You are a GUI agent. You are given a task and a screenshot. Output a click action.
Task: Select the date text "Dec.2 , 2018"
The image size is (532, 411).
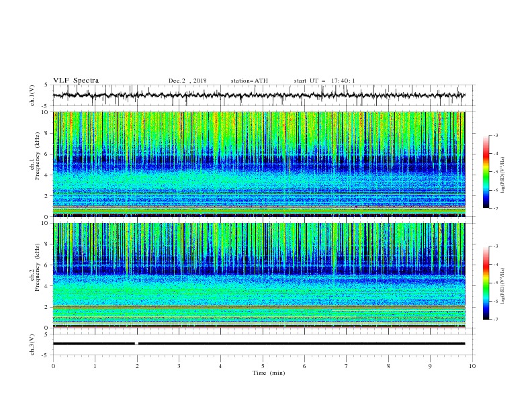187,81
